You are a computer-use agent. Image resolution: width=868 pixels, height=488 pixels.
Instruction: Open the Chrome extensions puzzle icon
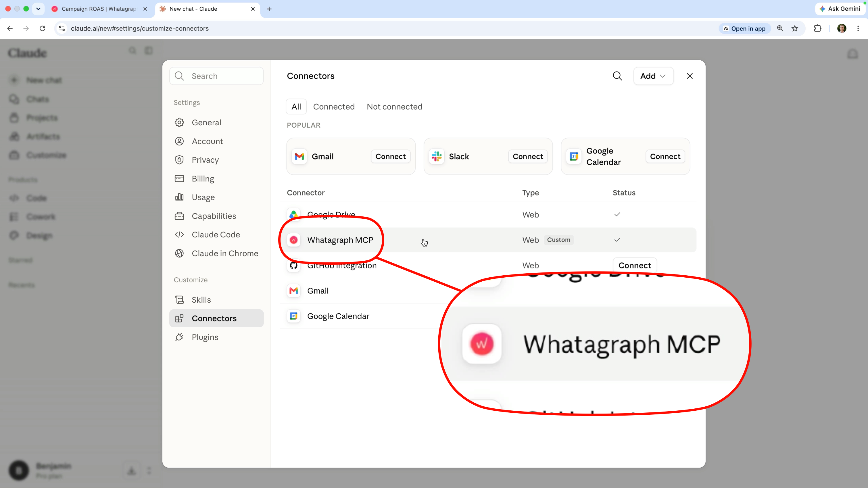point(818,29)
